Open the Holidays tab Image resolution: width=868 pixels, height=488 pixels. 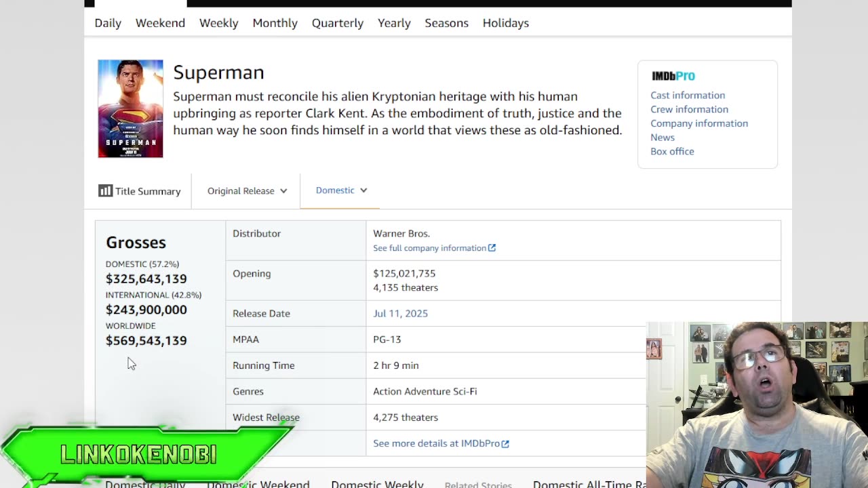coord(505,23)
